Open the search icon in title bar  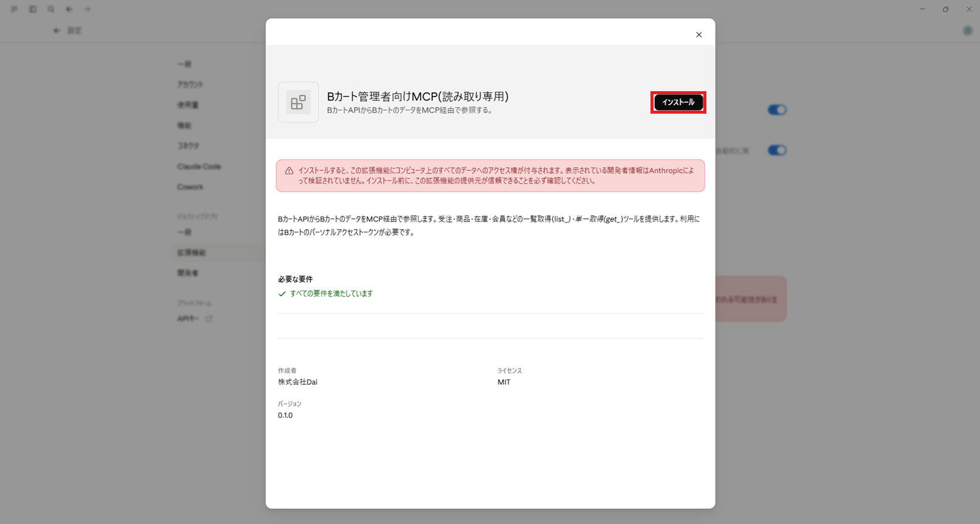click(51, 9)
